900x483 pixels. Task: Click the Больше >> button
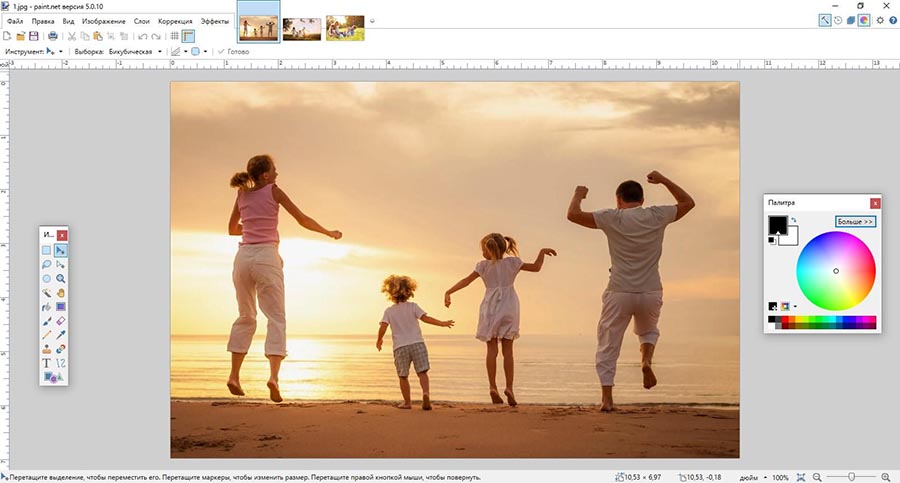855,221
